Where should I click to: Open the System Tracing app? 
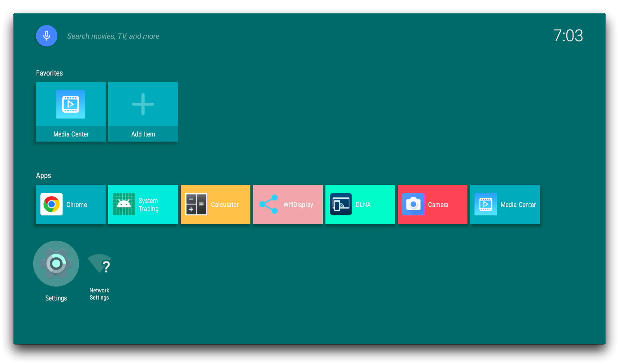(143, 204)
